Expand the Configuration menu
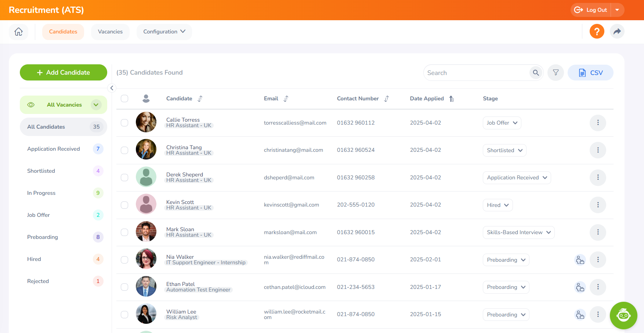 (164, 32)
